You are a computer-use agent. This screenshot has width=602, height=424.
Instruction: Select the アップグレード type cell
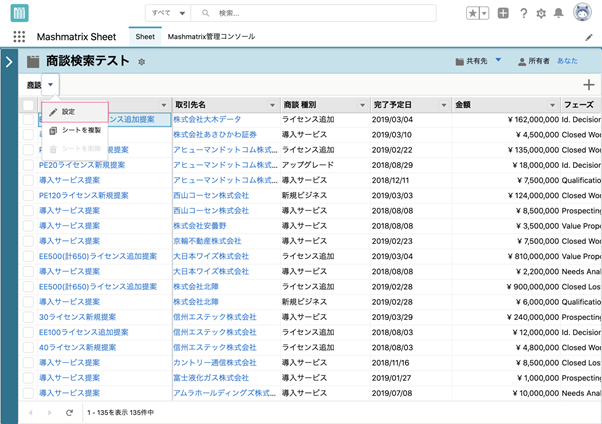326,165
